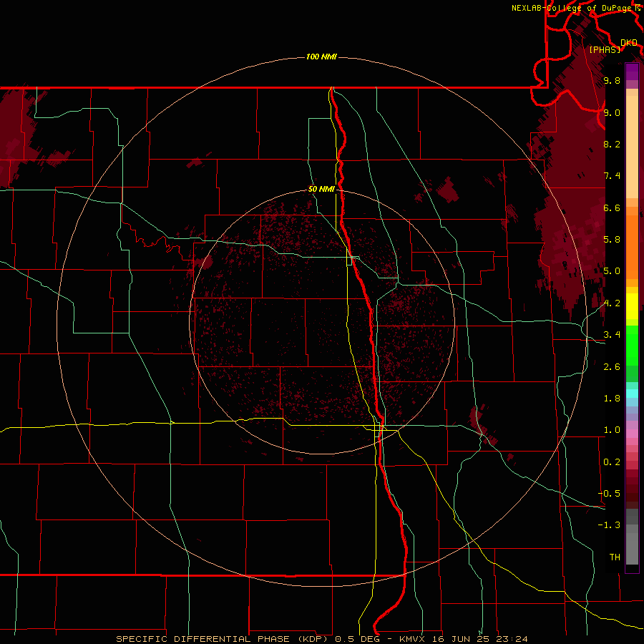Click the 8.2 legend value

click(x=612, y=144)
